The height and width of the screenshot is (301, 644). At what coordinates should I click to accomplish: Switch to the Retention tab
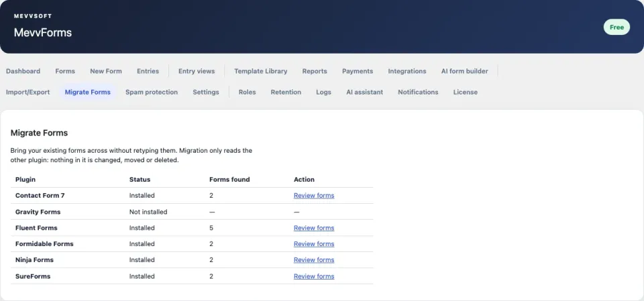[286, 92]
